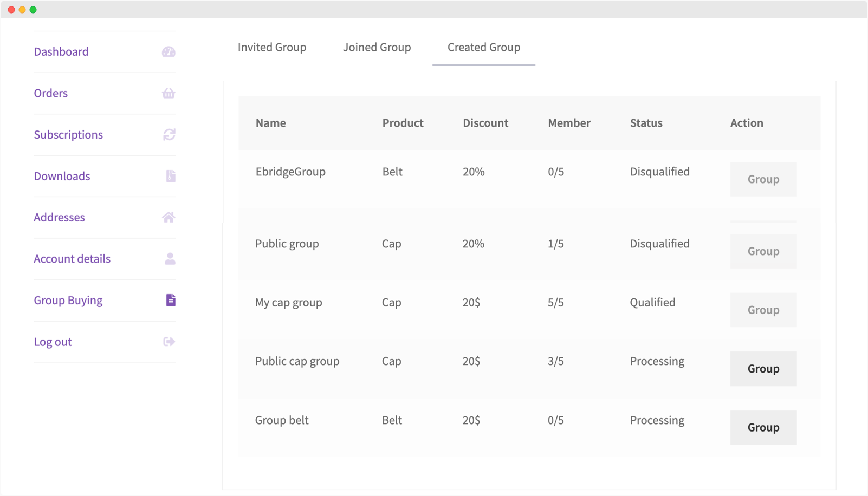Screen dimensions: 868x496
Task: Click the Orders basket icon
Action: 168,93
